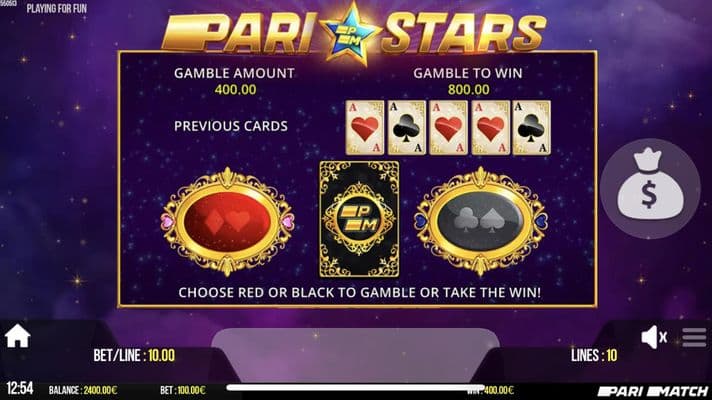Choose the black gamble button
Viewport: 712px width, 400px height.
[x=481, y=222]
